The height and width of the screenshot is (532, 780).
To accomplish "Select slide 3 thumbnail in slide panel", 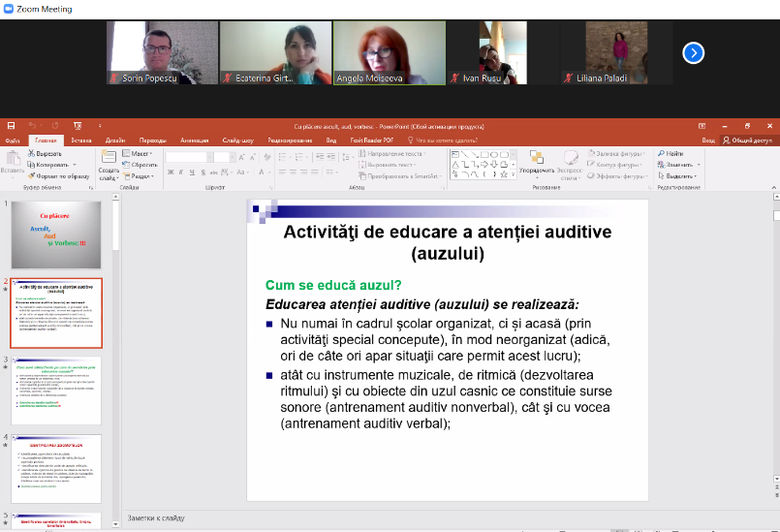I will (56, 390).
